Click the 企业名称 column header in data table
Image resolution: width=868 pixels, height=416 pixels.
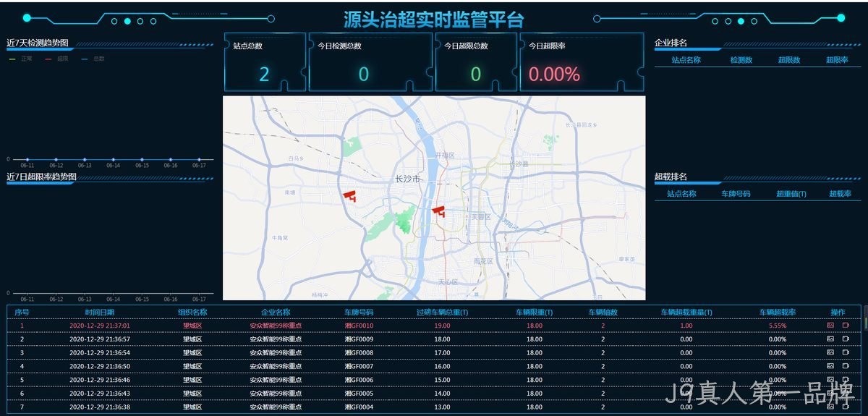pos(276,313)
